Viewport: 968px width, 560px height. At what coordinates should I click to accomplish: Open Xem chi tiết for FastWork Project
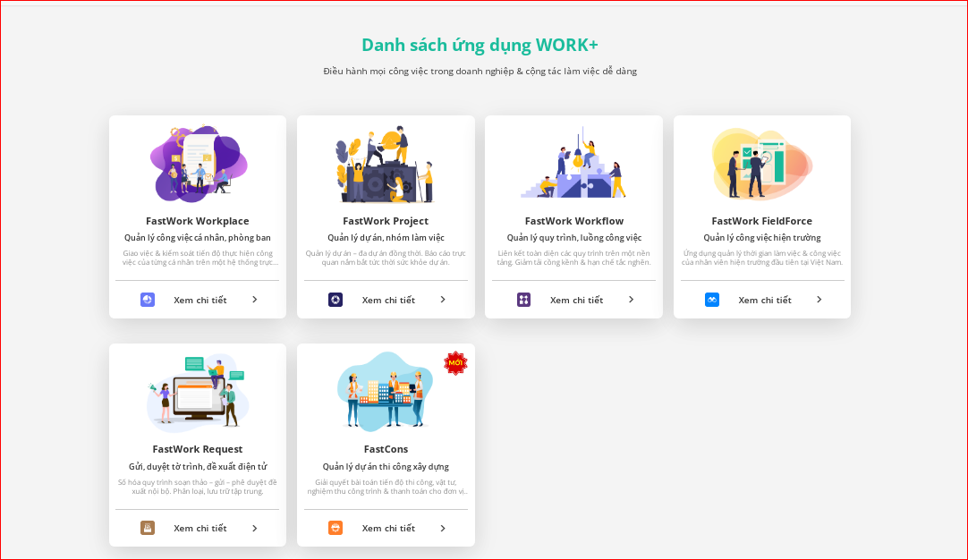[x=390, y=300]
